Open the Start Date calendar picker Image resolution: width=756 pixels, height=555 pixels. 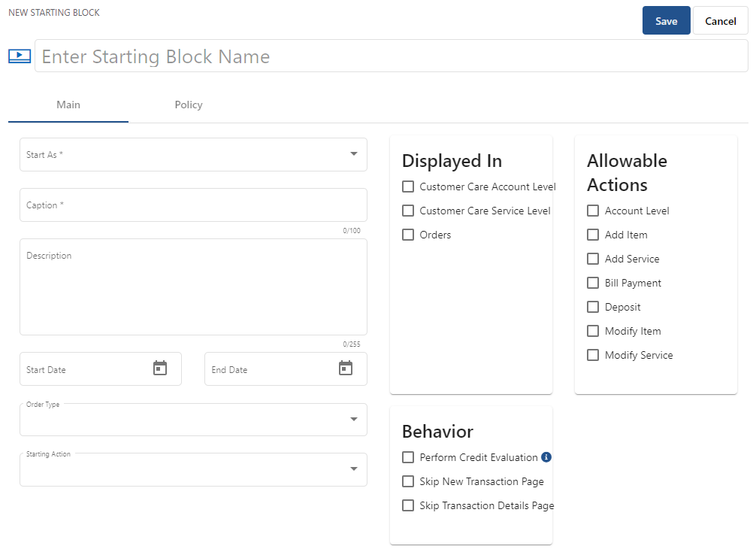coord(160,368)
